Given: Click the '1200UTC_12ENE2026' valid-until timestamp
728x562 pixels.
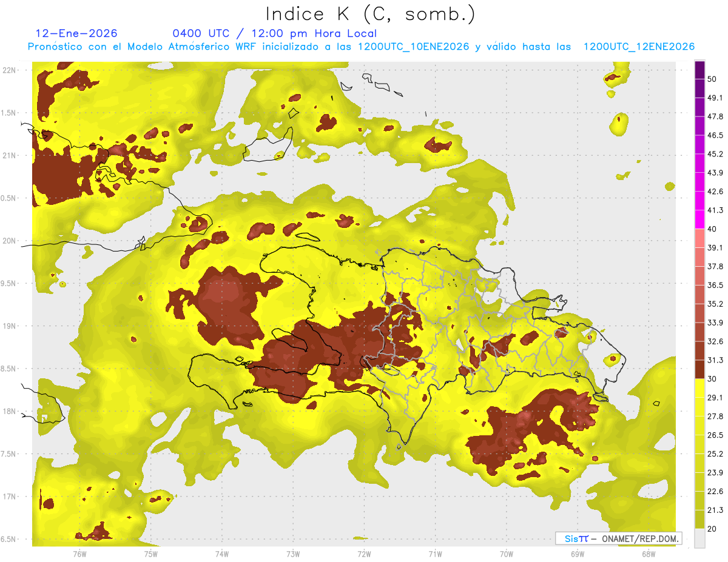Looking at the screenshot, I should 639,47.
